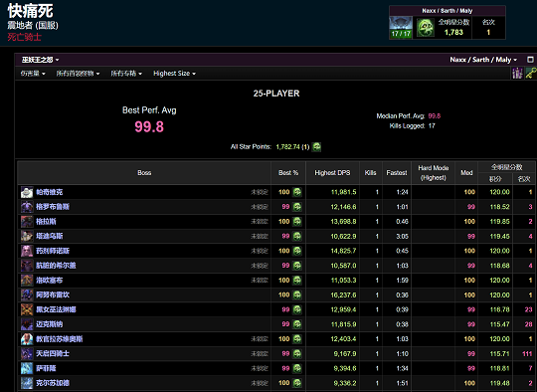The height and width of the screenshot is (392, 537).
Task: Click the 死亡骑士 class label
Action: tap(24, 37)
